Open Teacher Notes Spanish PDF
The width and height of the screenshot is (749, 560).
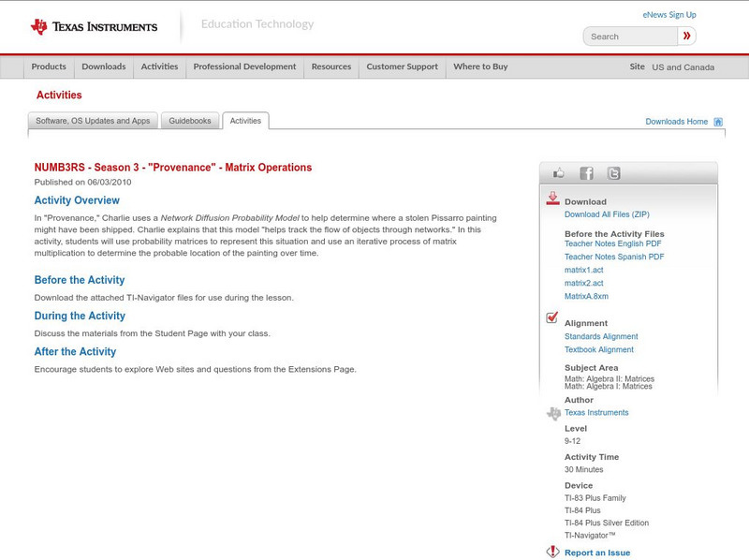(614, 257)
